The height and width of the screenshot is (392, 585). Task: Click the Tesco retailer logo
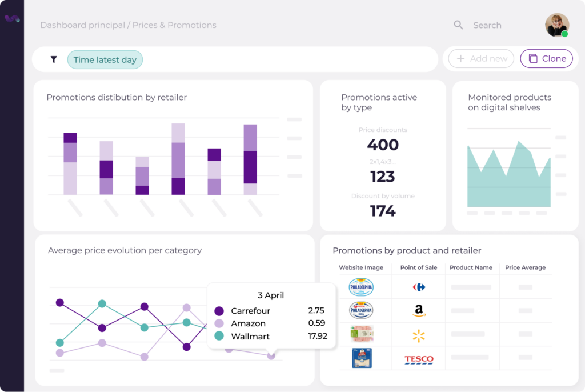click(x=419, y=359)
